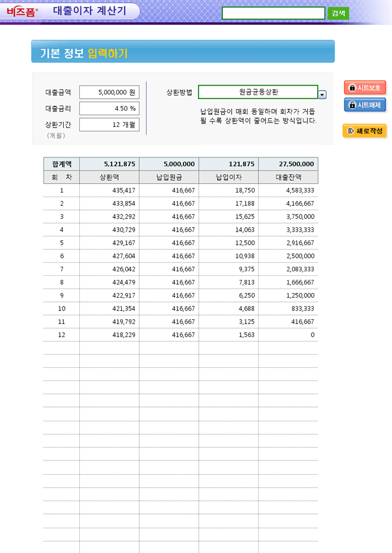
Task: Click the 상환기간 field showing 12 개월
Action: point(109,125)
